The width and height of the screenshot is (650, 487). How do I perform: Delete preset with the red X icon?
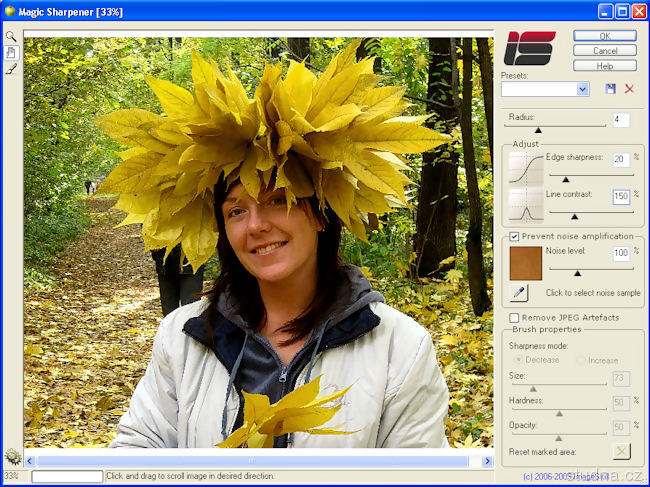(629, 89)
